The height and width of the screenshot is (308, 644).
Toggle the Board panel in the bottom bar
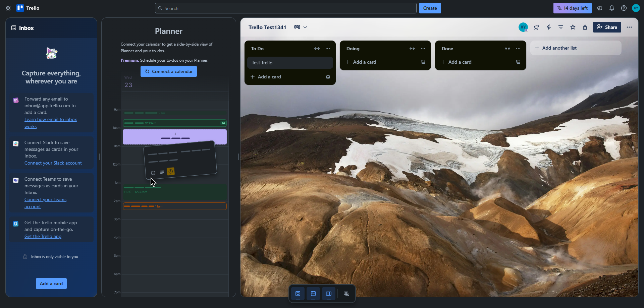click(329, 294)
